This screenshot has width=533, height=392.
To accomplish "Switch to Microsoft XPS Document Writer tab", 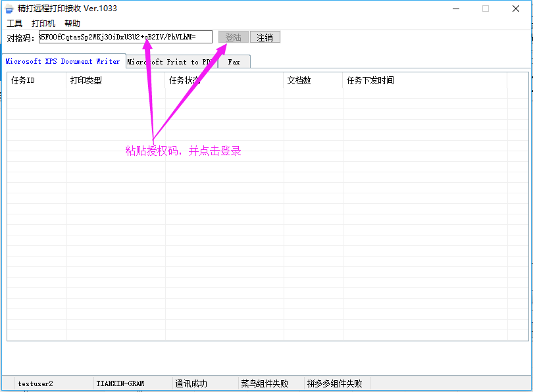I will tap(63, 61).
